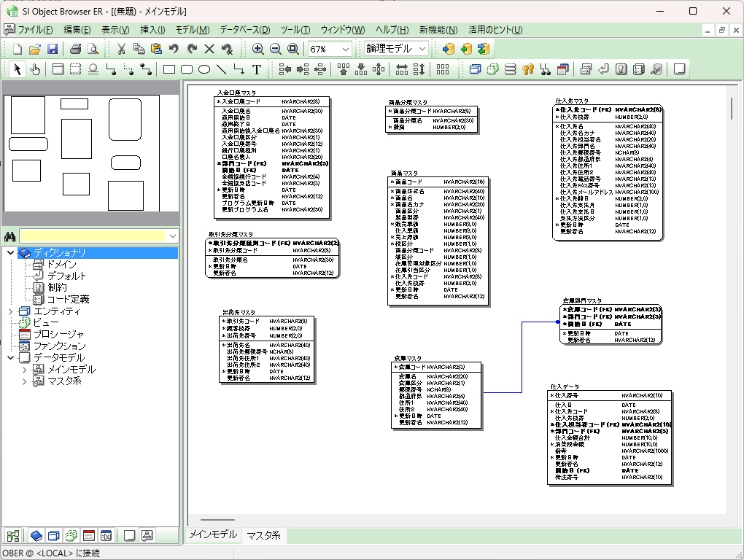
Task: Open the ヘルプ(H) menu
Action: pos(392,30)
